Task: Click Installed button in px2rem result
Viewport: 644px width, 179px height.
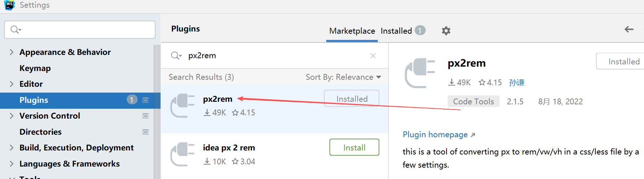Action: [351, 98]
